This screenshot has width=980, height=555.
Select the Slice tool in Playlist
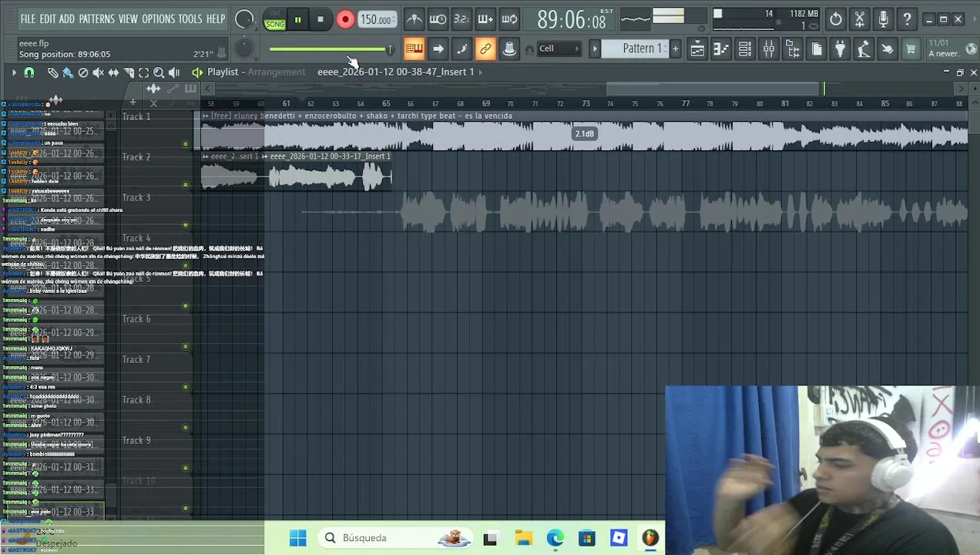129,72
